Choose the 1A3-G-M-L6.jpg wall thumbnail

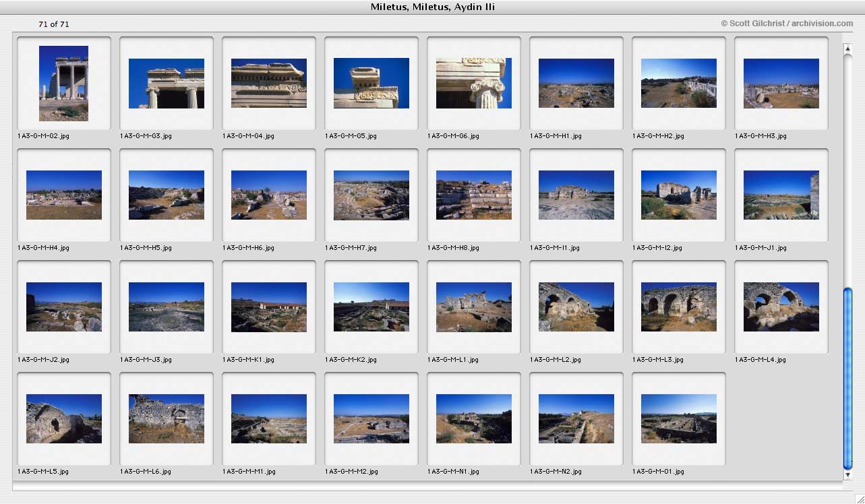[x=167, y=419]
